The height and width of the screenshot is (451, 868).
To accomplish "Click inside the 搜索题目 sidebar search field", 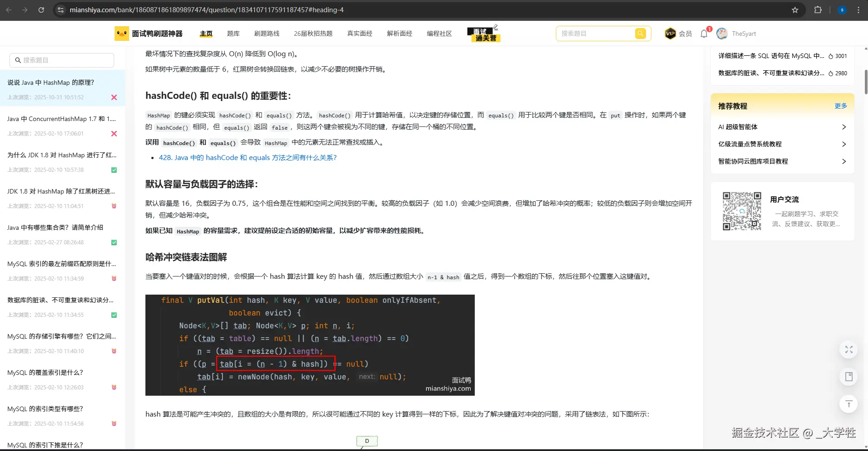I will tap(62, 60).
